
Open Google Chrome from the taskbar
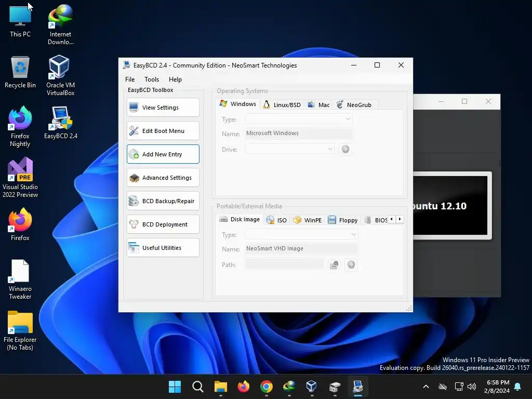[x=267, y=387]
